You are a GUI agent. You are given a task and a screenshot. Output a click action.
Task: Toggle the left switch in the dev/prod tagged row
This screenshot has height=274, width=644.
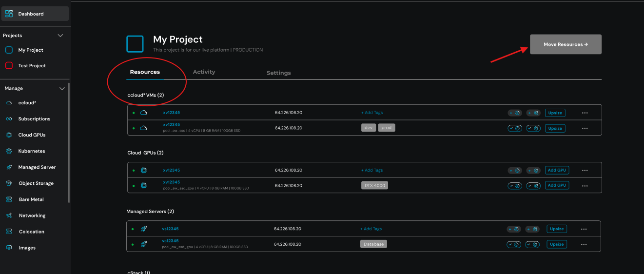coord(515,128)
